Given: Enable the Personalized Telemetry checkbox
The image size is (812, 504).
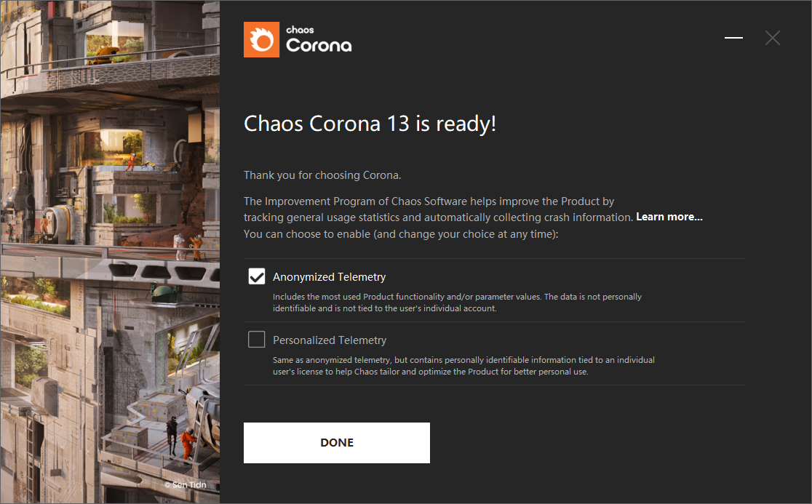Looking at the screenshot, I should pos(257,340).
